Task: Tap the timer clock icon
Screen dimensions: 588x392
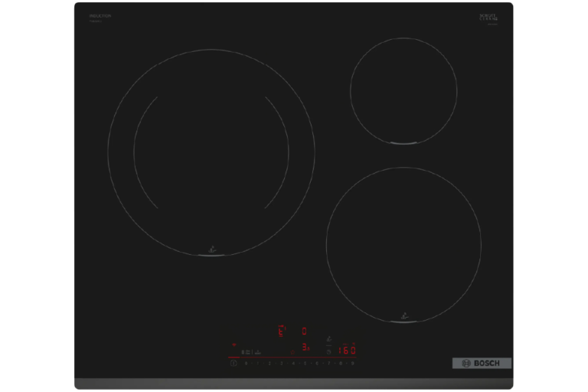Action: 328,351
